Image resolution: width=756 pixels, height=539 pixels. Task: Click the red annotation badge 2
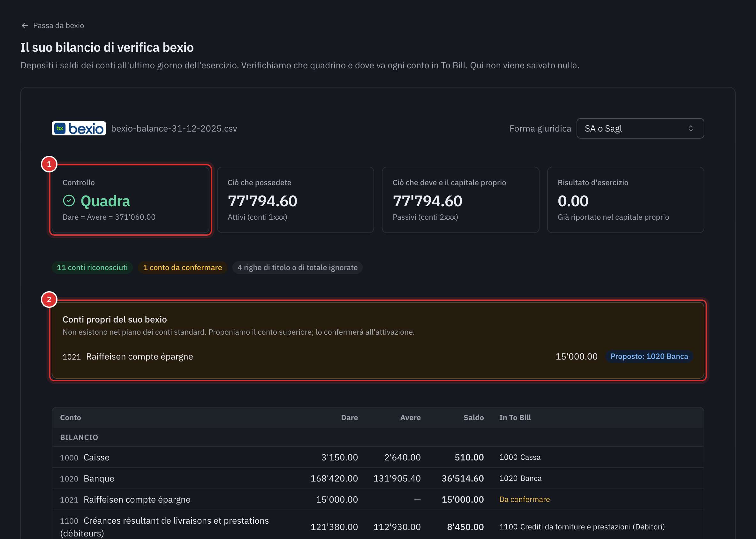pos(49,300)
